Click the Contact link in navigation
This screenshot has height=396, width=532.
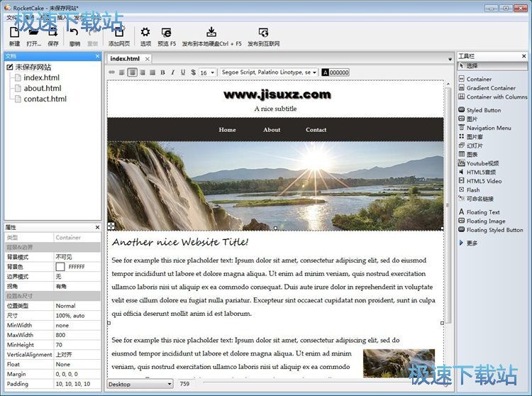[316, 130]
